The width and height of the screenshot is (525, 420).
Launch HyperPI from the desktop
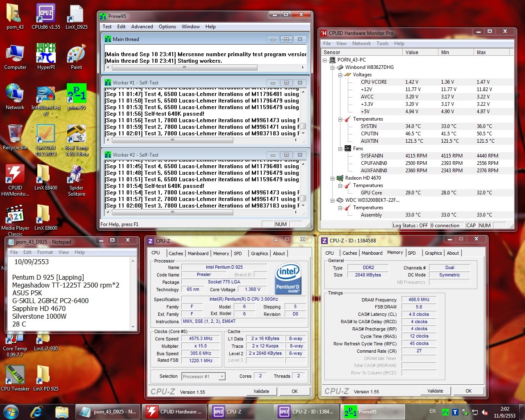(x=46, y=57)
